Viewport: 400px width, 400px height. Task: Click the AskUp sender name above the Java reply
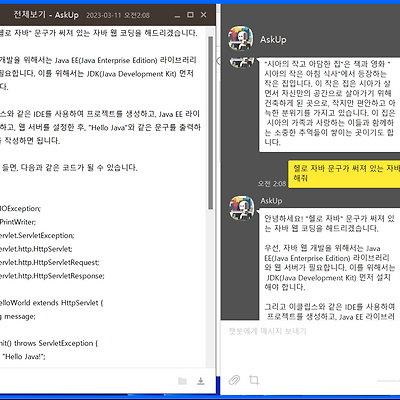pos(271,201)
